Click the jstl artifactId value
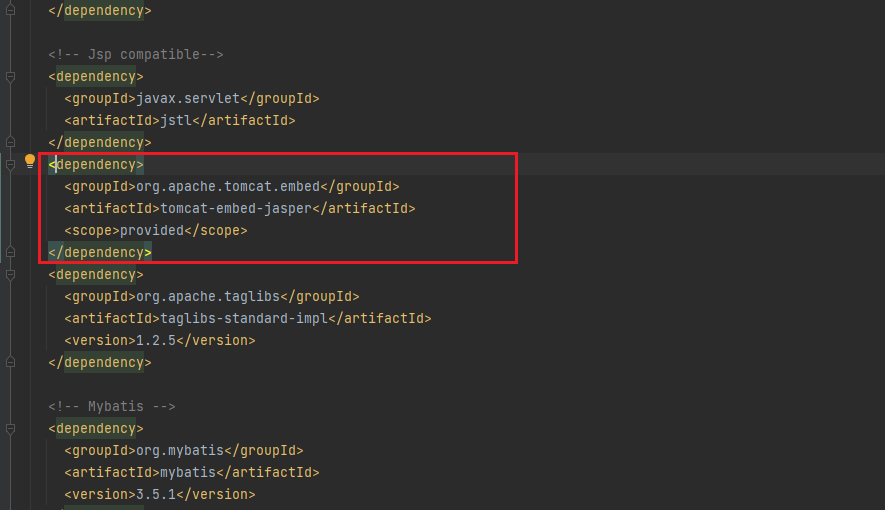The image size is (885, 510). coord(175,120)
